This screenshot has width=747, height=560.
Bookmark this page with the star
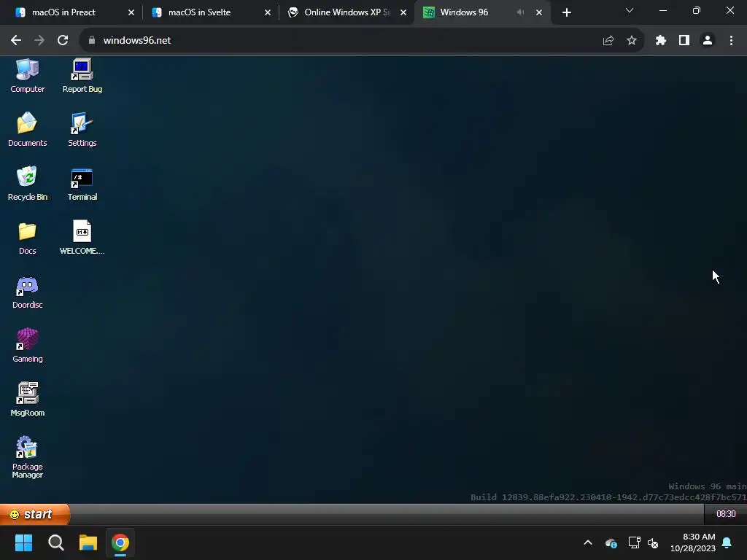[x=631, y=41]
